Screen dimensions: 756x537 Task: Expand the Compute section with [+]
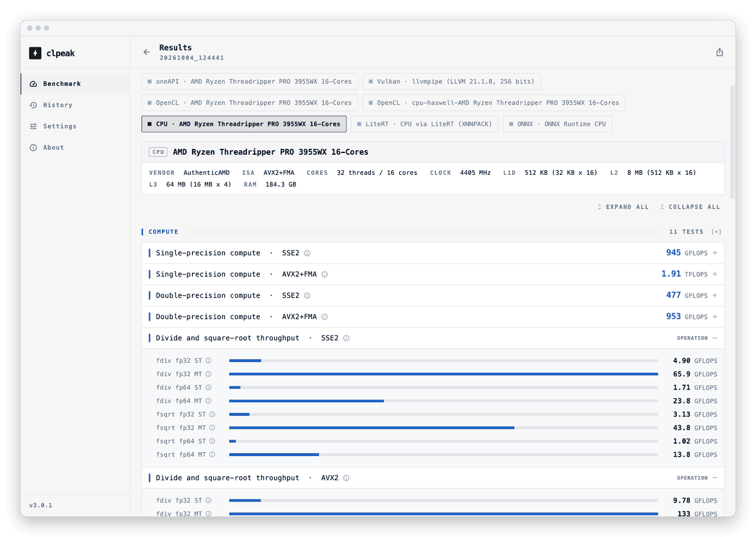click(x=716, y=232)
